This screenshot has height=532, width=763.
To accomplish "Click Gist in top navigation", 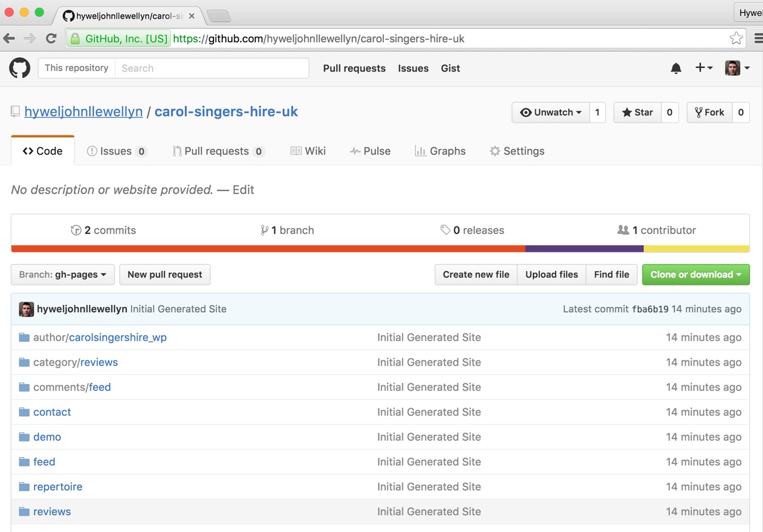I will point(451,69).
